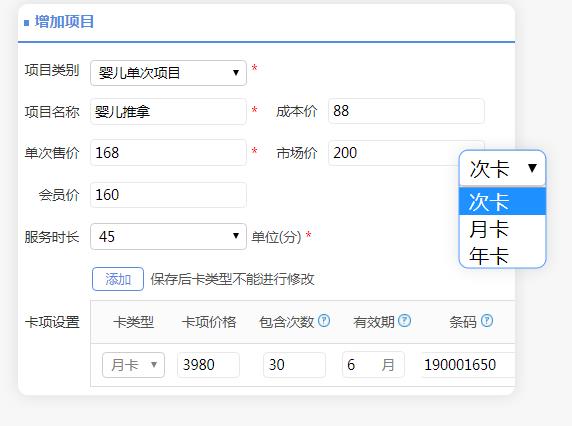Click help icon next to 包含次数
This screenshot has height=426, width=572.
pyautogui.click(x=324, y=321)
